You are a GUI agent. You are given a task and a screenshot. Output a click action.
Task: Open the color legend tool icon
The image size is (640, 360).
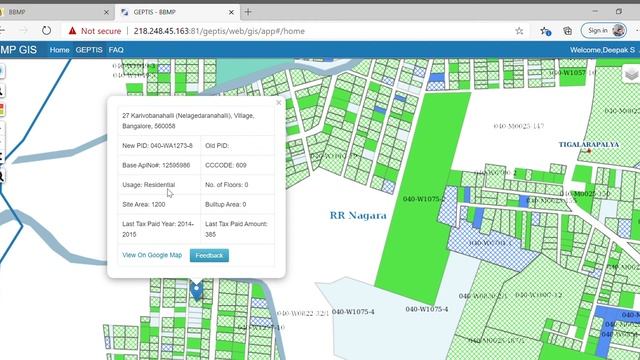pyautogui.click(x=2, y=110)
